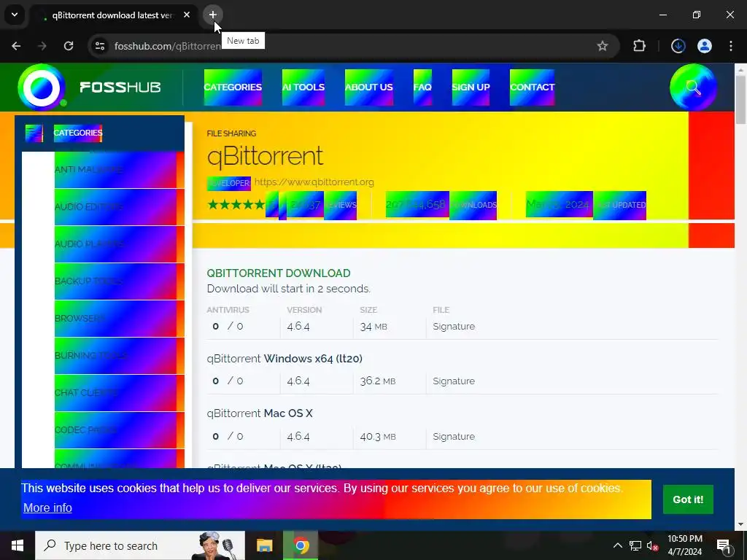Open FAQ navigation item
Screen dimensions: 747x560
pyautogui.click(x=422, y=87)
